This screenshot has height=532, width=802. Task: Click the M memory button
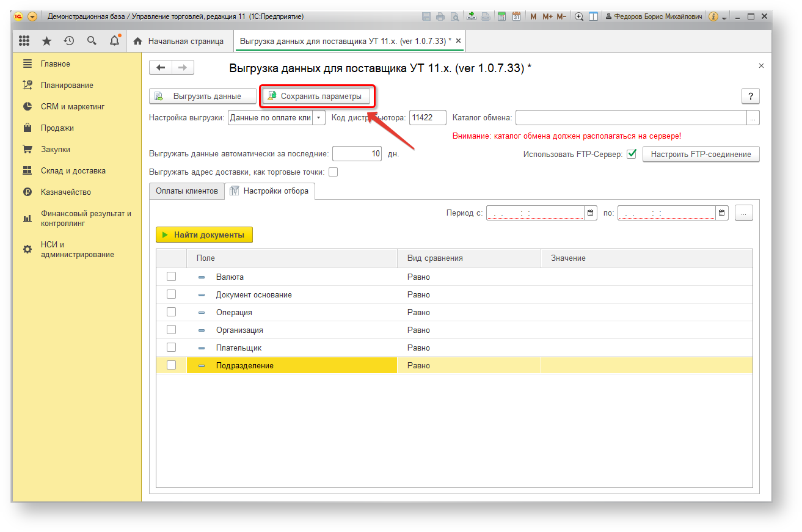[x=533, y=16]
